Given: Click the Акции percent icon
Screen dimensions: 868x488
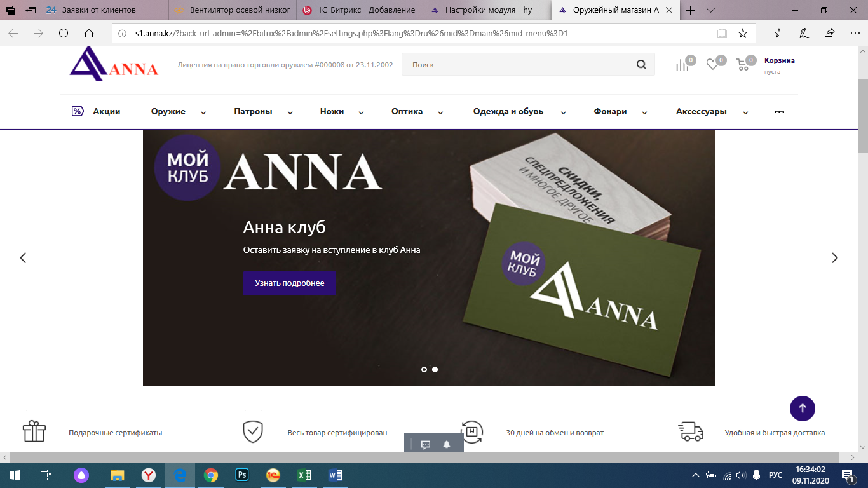Looking at the screenshot, I should 78,111.
